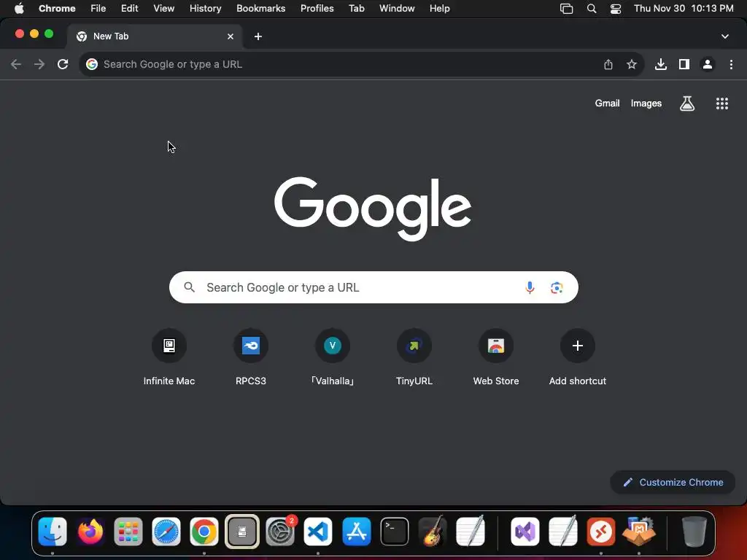
Task: Open the Chrome application menu
Action: pyautogui.click(x=57, y=8)
